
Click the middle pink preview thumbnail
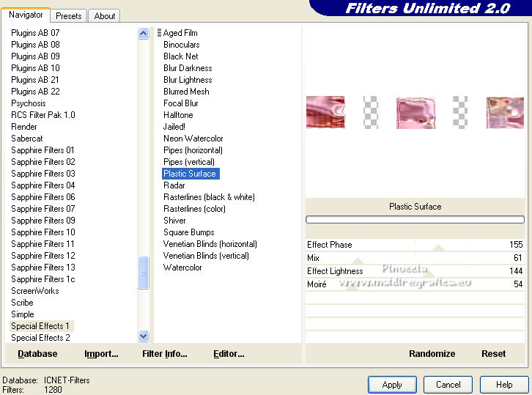[x=415, y=112]
